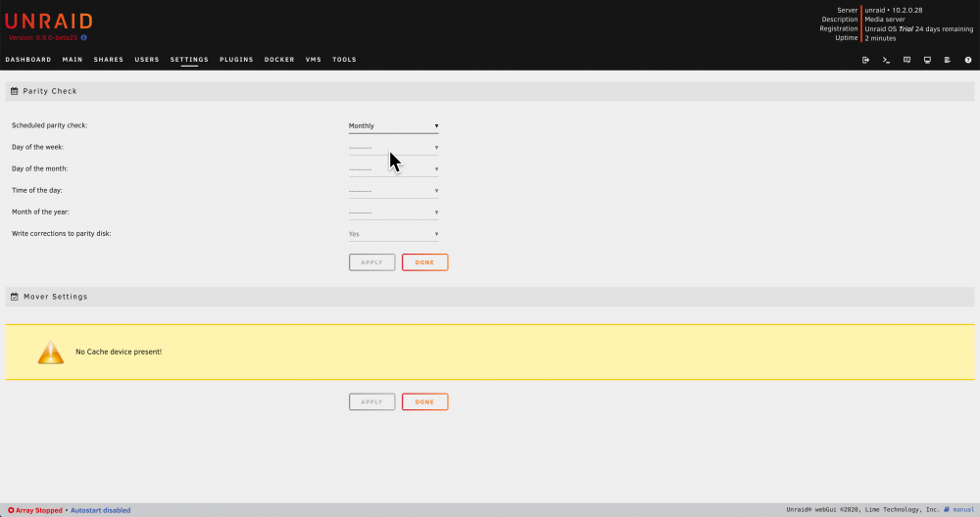Click the manual link in footer
The width and height of the screenshot is (980, 517).
pos(963,509)
